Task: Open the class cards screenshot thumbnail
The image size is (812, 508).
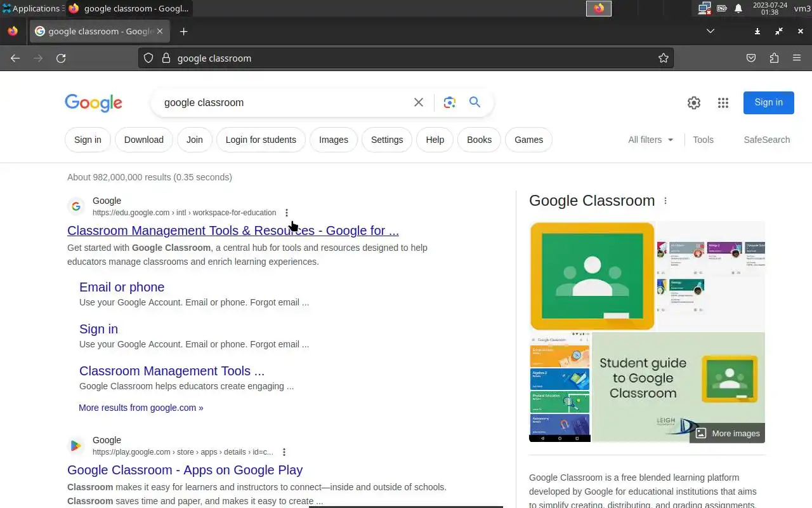Action: (x=710, y=276)
